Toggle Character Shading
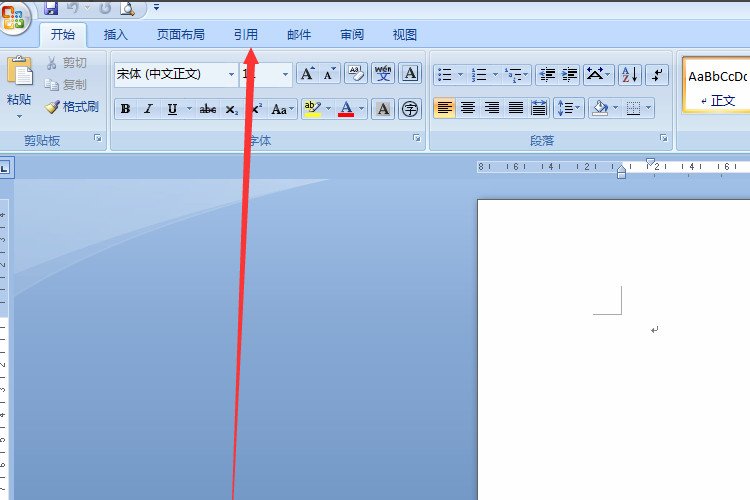Screen dimensions: 750x500 [x=383, y=109]
